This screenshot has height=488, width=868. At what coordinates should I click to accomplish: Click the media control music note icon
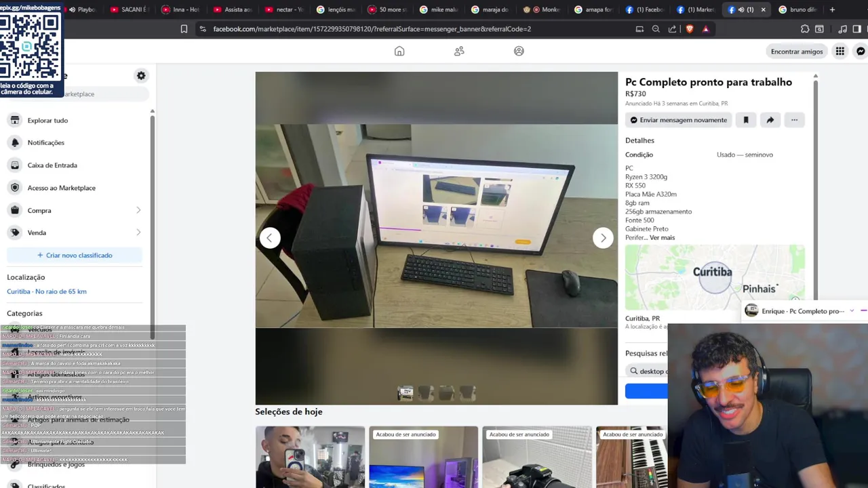click(842, 29)
